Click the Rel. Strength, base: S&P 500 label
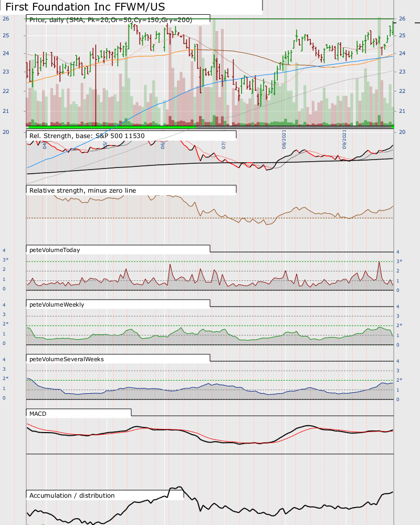The height and width of the screenshot is (525, 420). pyautogui.click(x=87, y=136)
